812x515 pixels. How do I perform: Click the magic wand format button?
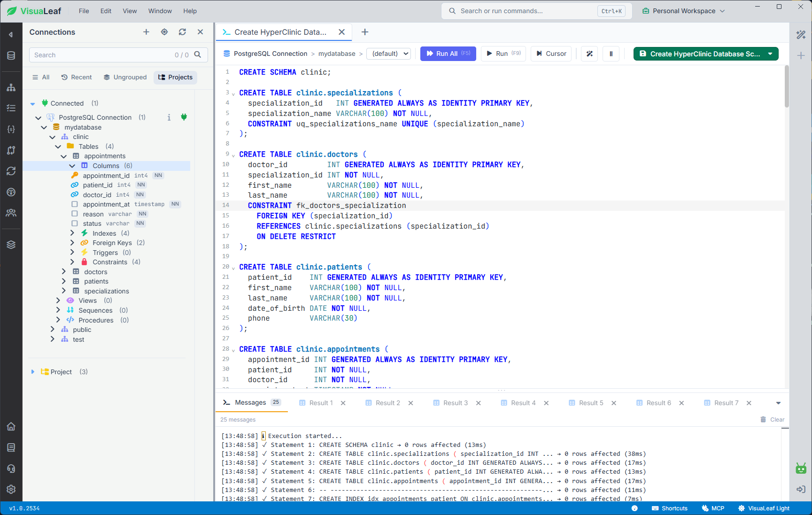tap(589, 54)
